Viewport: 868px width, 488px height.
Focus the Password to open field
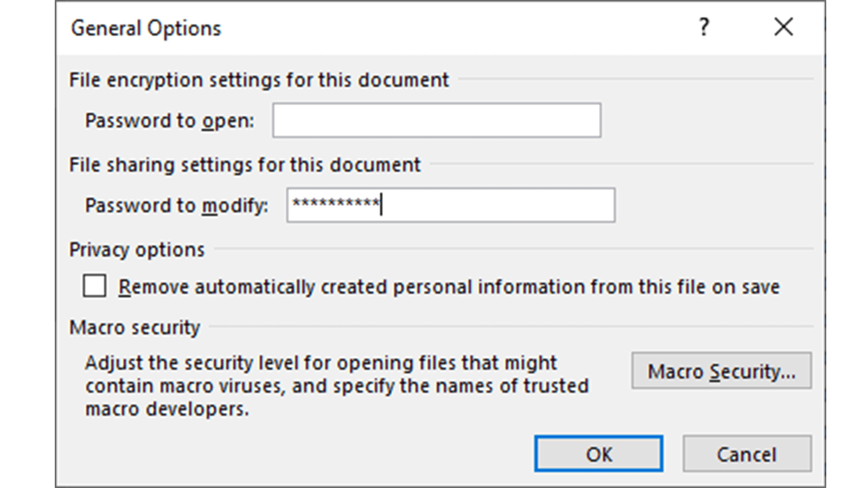tap(436, 120)
